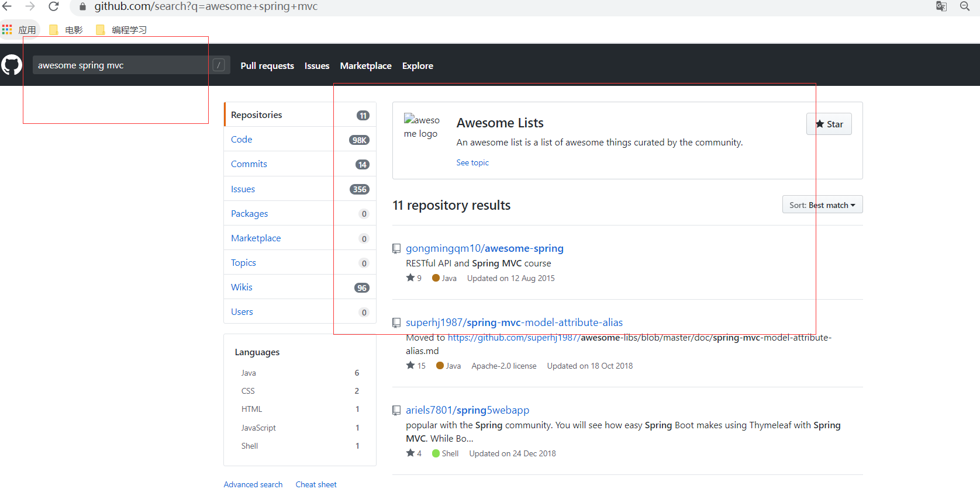980x489 pixels.
Task: Reload the page with browser refresh icon
Action: tap(54, 6)
